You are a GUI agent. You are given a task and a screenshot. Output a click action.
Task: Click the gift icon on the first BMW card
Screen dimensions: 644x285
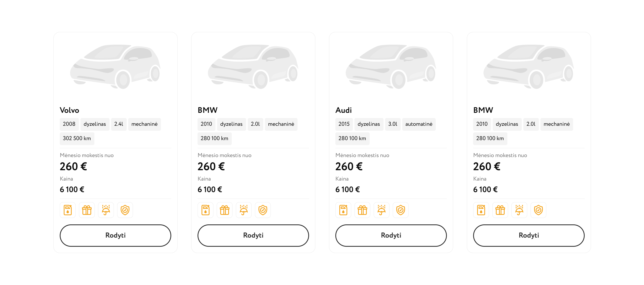[224, 210]
